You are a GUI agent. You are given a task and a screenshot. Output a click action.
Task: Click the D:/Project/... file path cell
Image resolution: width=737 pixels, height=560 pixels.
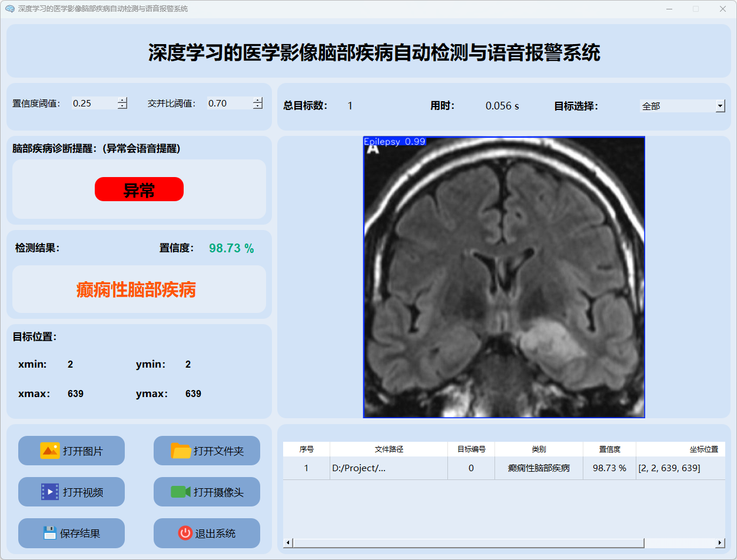389,468
